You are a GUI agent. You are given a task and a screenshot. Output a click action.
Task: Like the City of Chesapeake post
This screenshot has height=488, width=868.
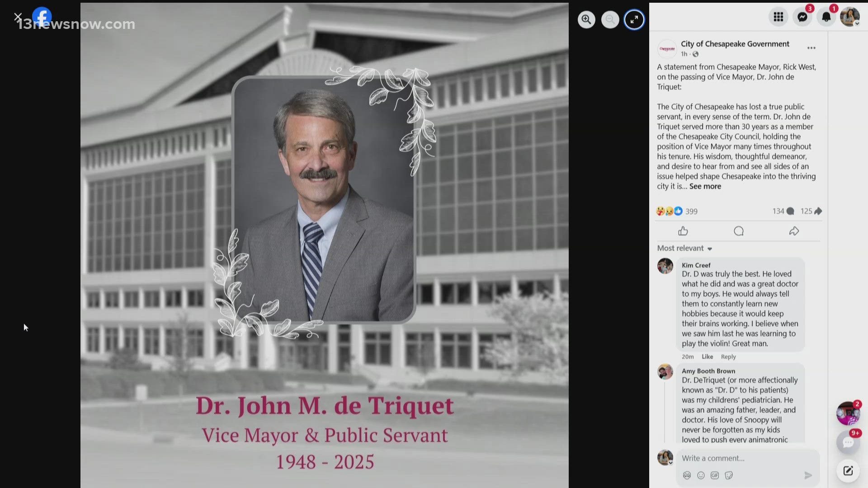683,231
